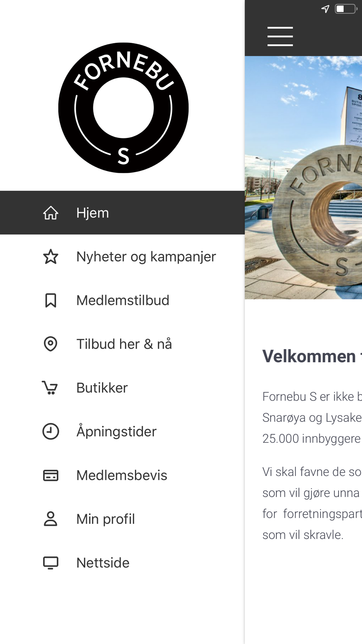This screenshot has width=362, height=644.
Task: Click the membership card icon
Action: pyautogui.click(x=51, y=475)
